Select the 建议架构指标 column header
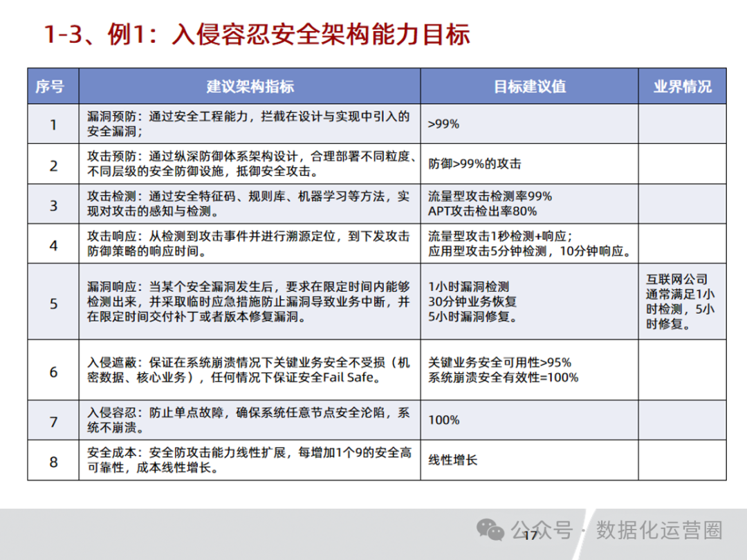 (250, 86)
